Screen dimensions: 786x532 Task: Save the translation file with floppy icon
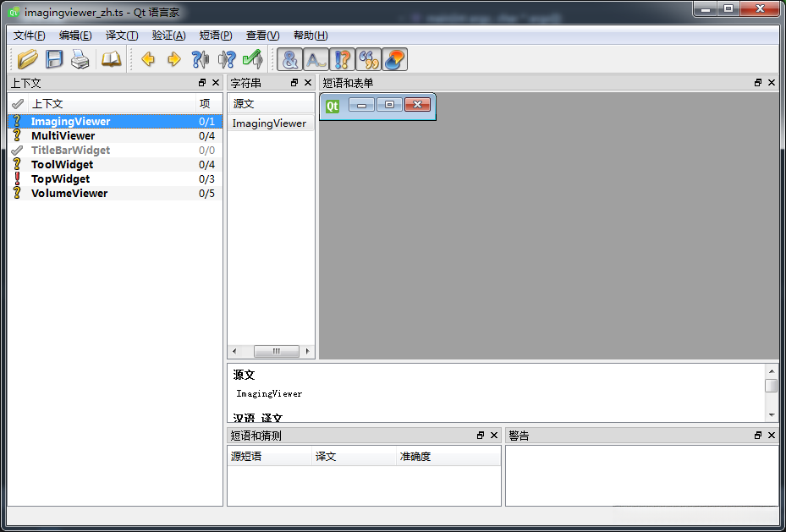(x=54, y=59)
